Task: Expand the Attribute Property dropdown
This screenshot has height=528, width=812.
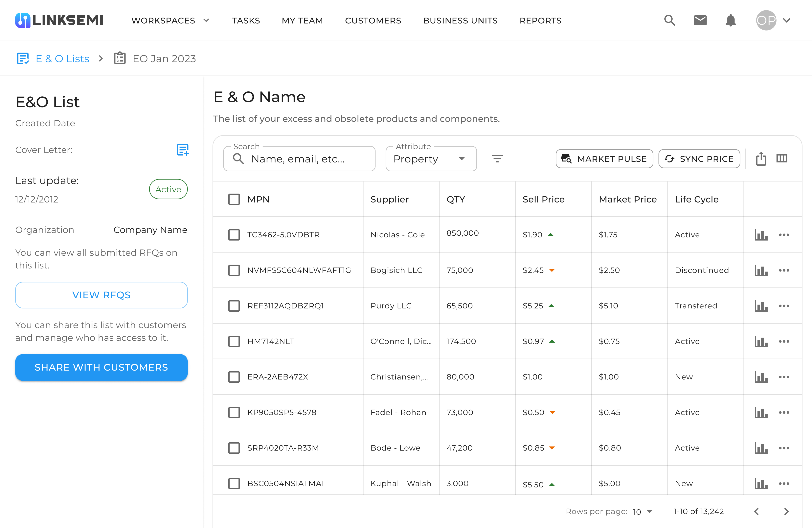Action: 431,159
